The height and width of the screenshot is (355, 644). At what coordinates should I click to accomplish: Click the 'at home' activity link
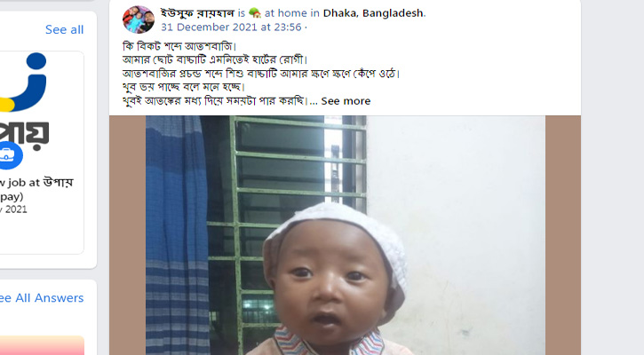point(285,13)
